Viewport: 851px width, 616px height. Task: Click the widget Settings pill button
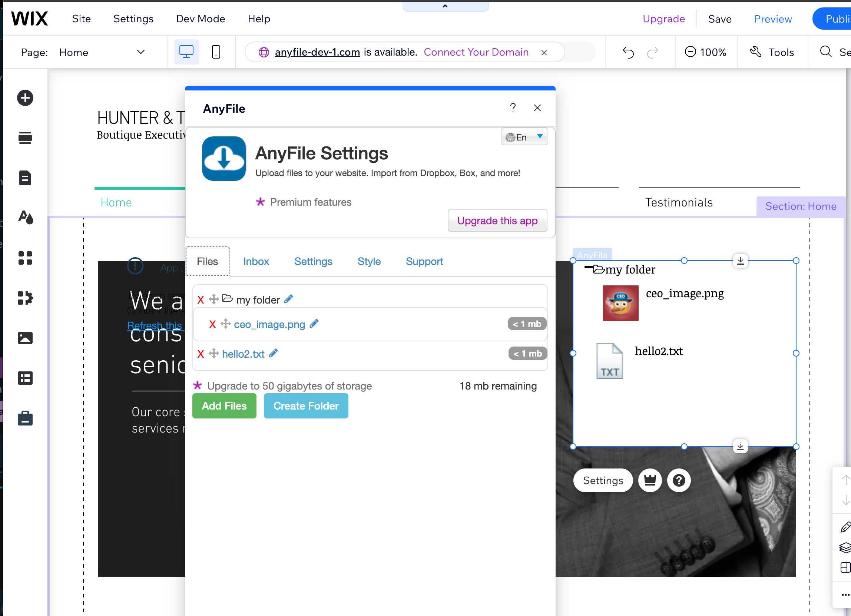pos(603,480)
